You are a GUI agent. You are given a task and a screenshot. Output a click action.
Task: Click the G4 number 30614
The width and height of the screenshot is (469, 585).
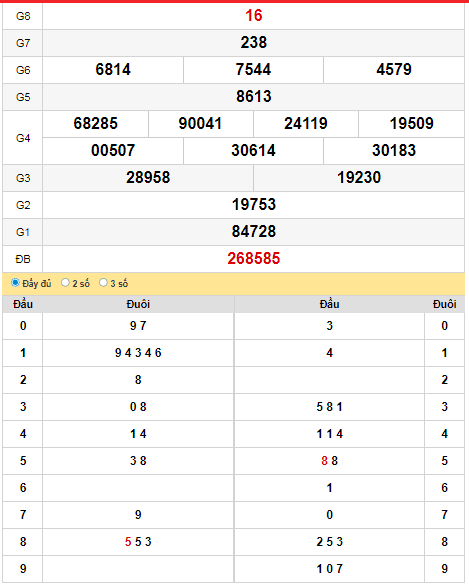pyautogui.click(x=253, y=150)
